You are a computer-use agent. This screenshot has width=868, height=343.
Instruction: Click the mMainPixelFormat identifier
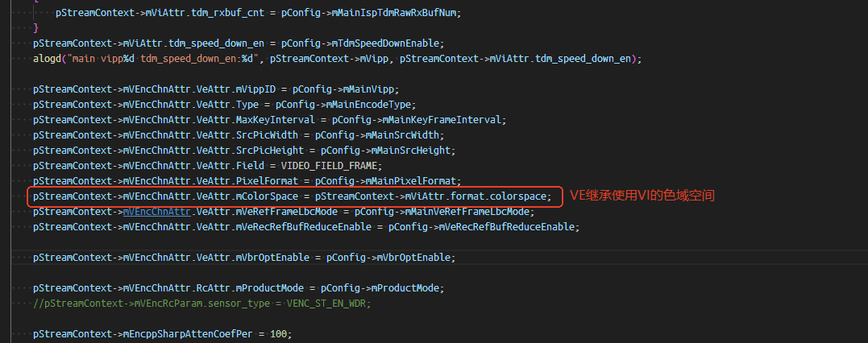coord(419,181)
